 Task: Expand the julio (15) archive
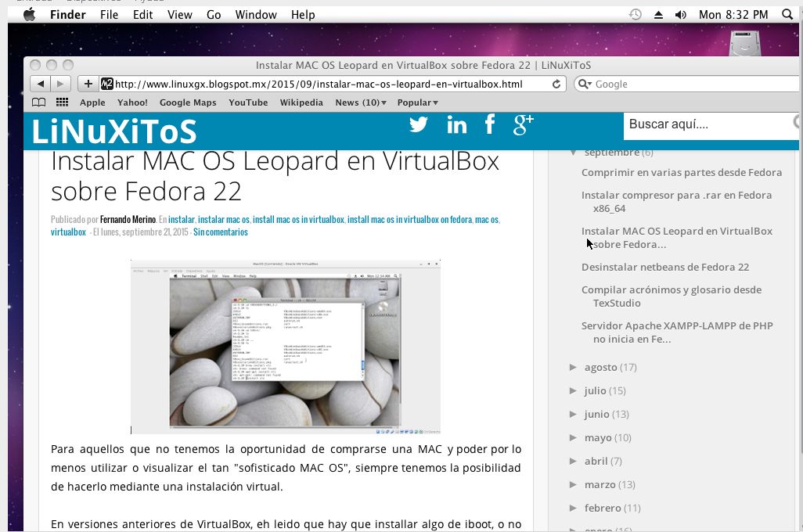coord(573,390)
